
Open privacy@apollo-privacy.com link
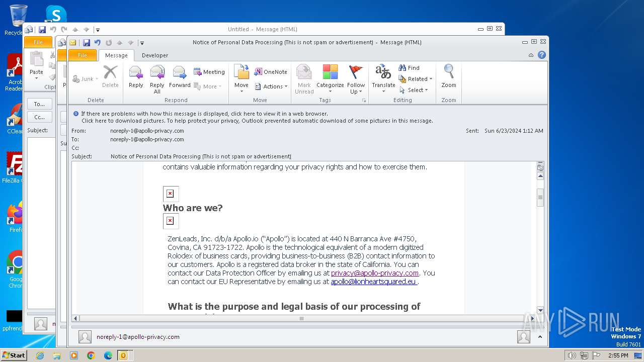tap(375, 273)
